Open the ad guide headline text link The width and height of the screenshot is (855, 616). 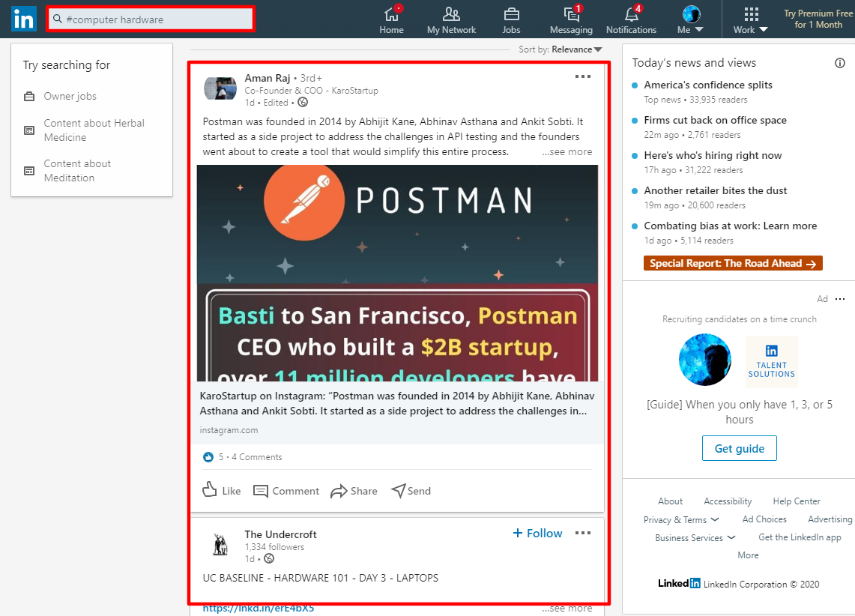[x=739, y=412]
